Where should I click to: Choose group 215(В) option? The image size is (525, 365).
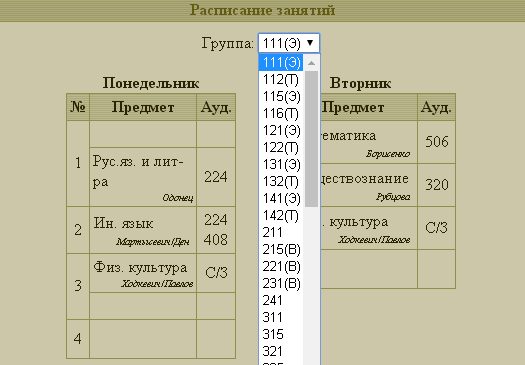click(x=281, y=250)
